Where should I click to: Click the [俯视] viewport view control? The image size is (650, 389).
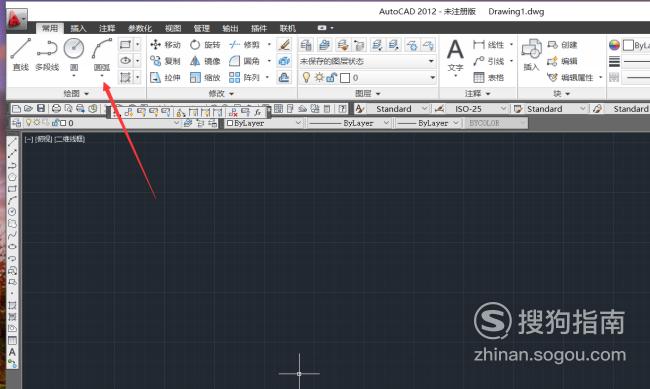tap(44, 139)
